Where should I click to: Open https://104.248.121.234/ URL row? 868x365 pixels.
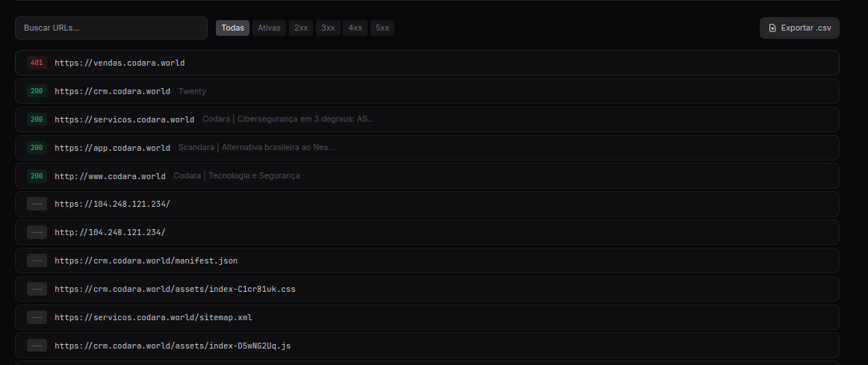pos(427,204)
